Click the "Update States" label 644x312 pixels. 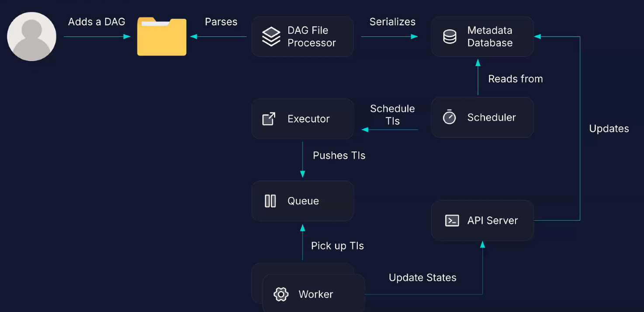[x=422, y=278]
